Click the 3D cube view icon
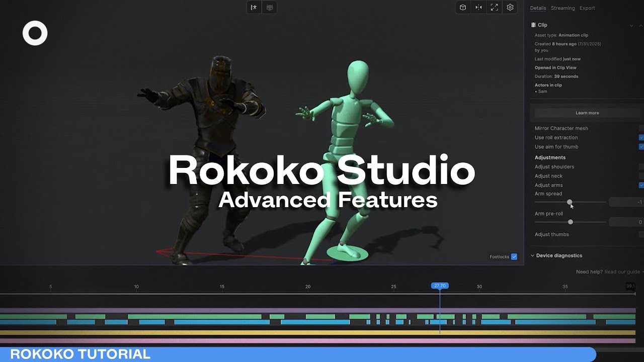644x362 pixels. [463, 8]
